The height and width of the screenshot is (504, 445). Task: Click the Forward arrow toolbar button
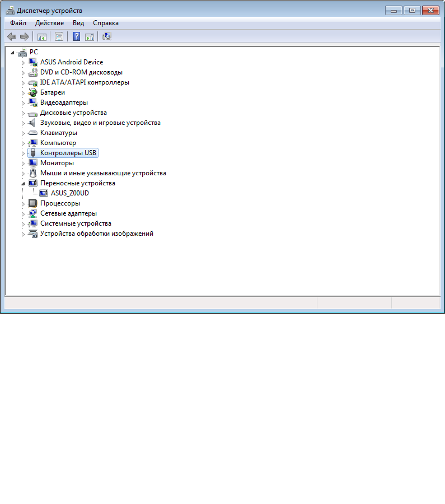(24, 36)
